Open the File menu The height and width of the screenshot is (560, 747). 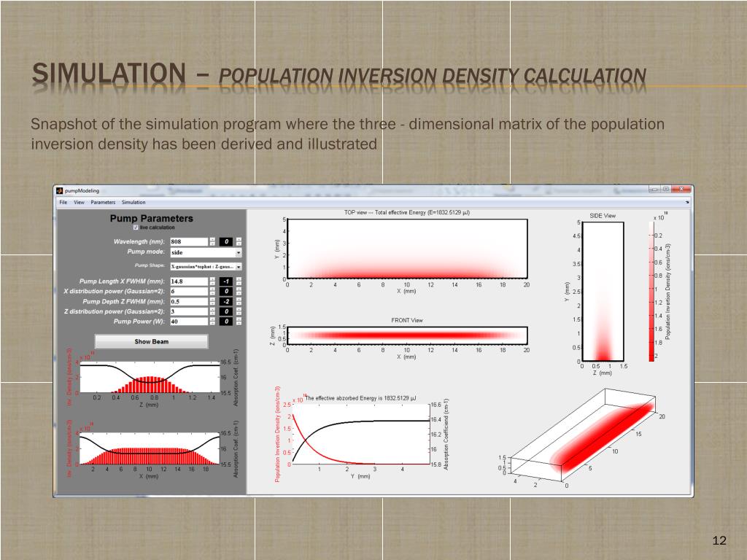63,203
